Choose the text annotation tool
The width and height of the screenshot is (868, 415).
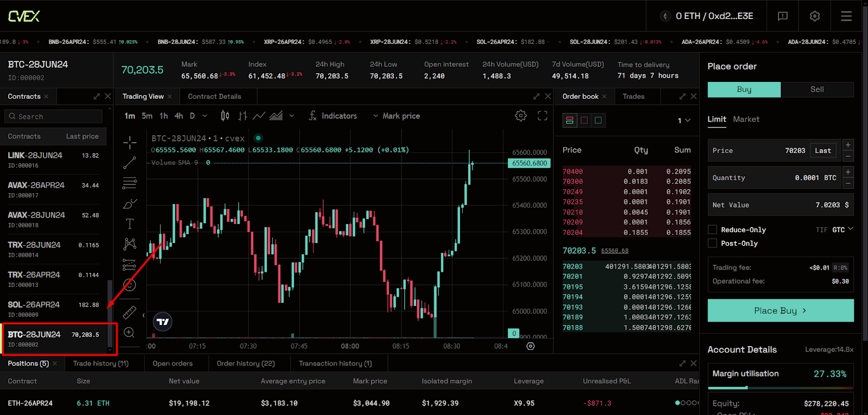coord(130,224)
